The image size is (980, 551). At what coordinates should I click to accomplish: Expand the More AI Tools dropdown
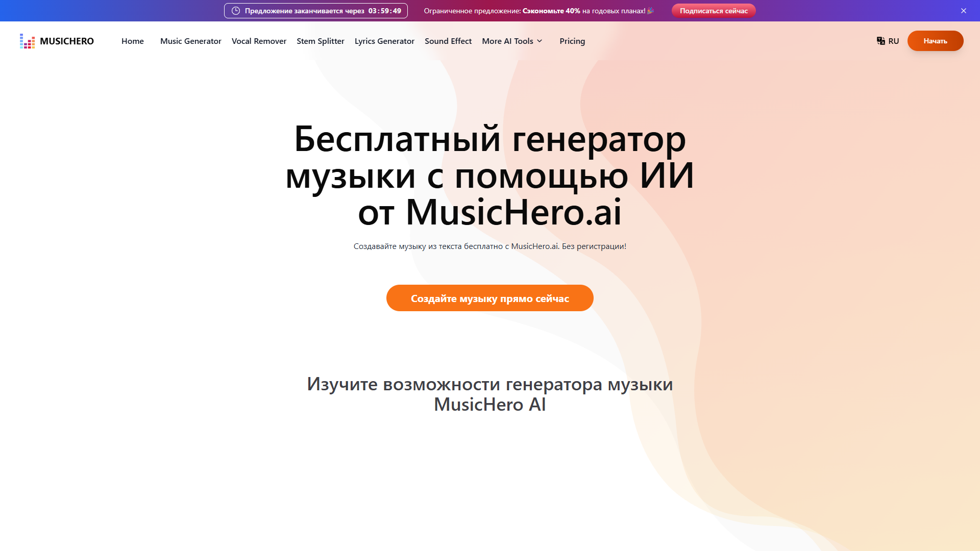point(512,41)
